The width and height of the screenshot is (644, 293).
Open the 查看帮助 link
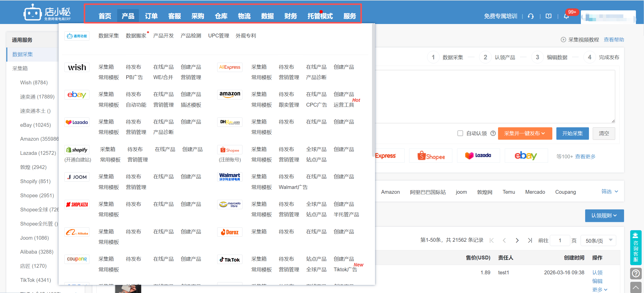point(614,40)
